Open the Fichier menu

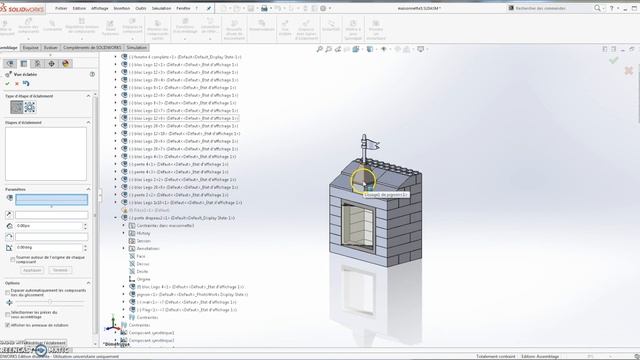pos(61,8)
